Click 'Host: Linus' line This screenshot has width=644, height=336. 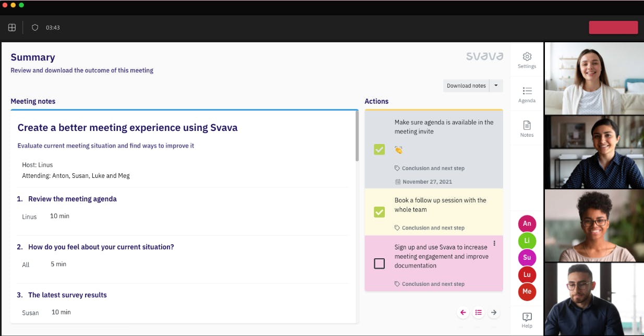[38, 165]
